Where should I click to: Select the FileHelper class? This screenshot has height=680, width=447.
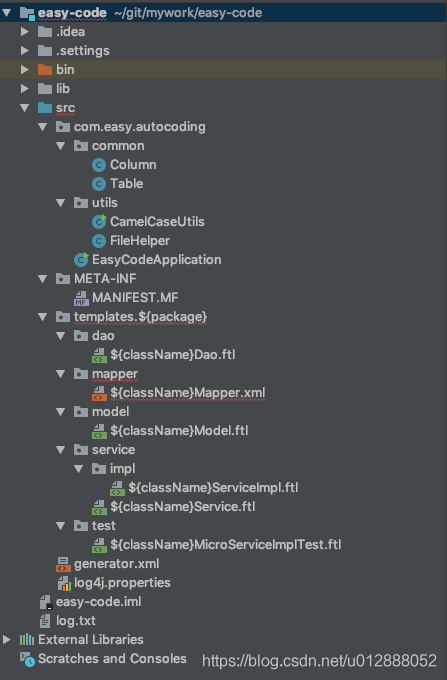pyautogui.click(x=140, y=241)
